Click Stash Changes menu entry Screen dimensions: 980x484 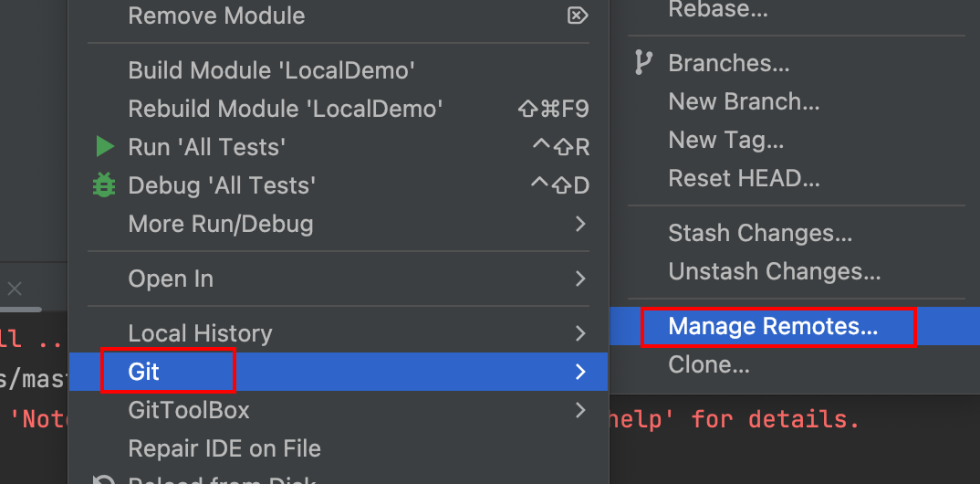click(760, 233)
